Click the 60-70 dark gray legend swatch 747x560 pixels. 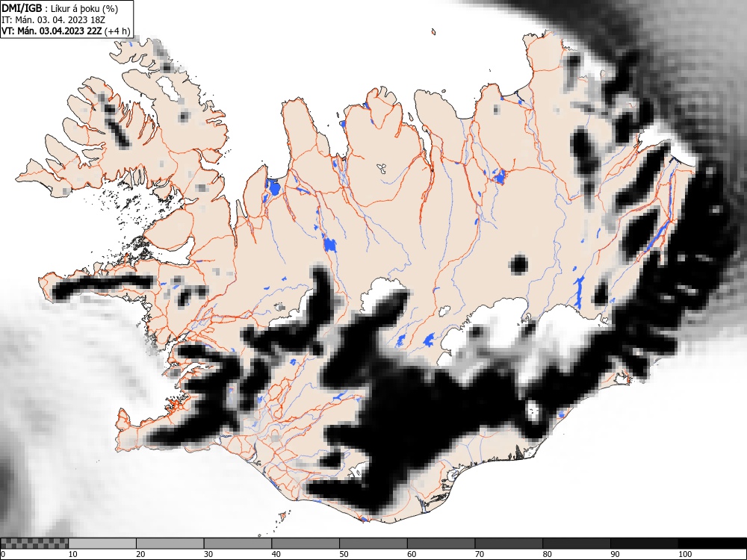[441, 544]
